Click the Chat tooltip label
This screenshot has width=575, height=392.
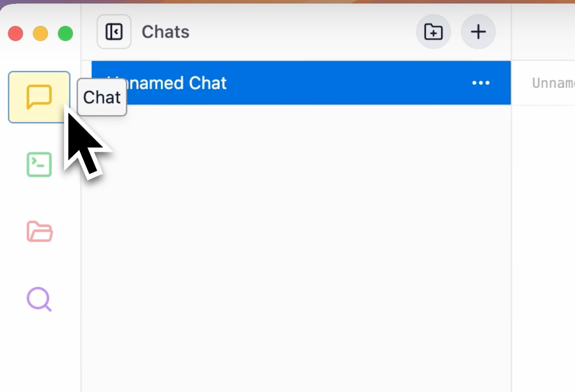click(x=102, y=97)
